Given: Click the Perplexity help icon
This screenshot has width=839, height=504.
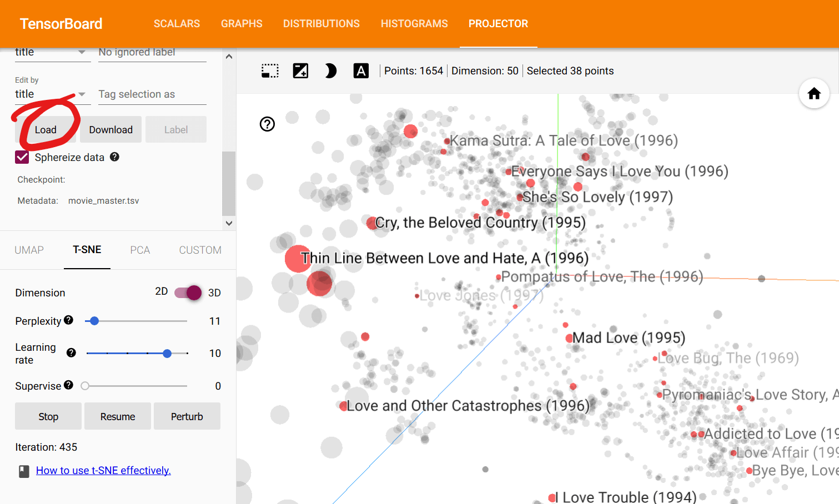Looking at the screenshot, I should point(68,320).
